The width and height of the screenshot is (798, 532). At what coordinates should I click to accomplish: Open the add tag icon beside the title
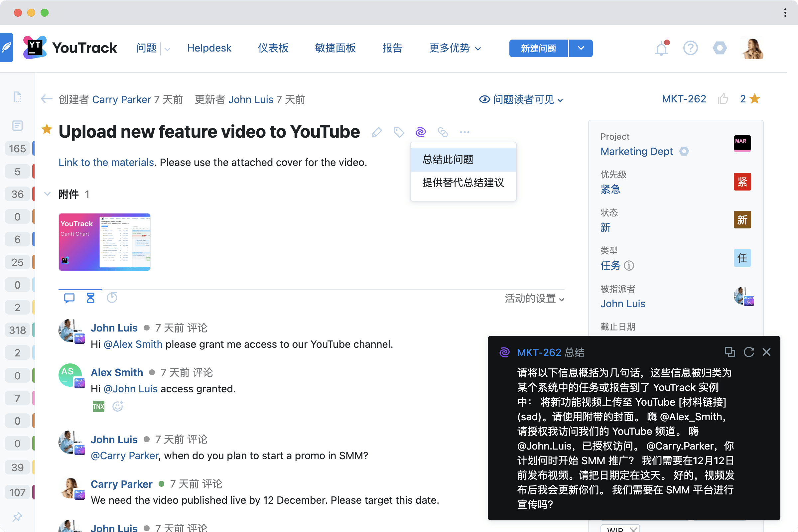point(399,132)
